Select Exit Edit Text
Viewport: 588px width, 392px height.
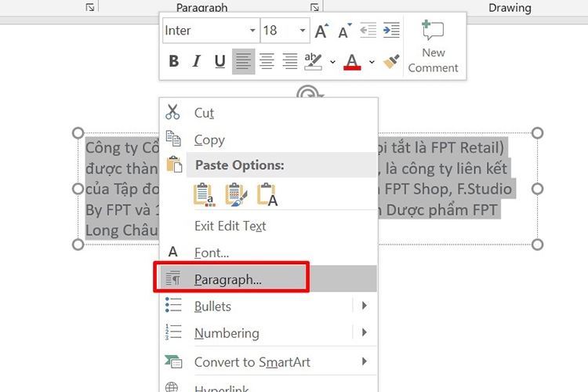coord(268,226)
